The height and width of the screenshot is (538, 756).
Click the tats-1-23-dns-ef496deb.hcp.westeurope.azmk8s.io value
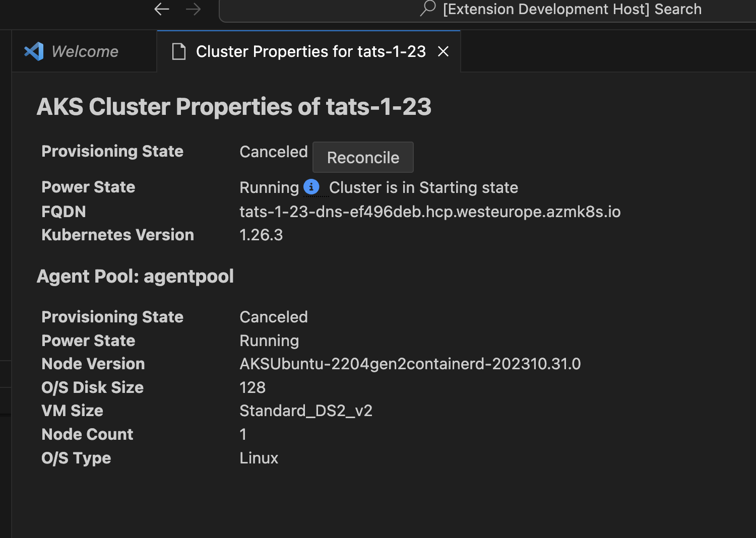pyautogui.click(x=430, y=212)
